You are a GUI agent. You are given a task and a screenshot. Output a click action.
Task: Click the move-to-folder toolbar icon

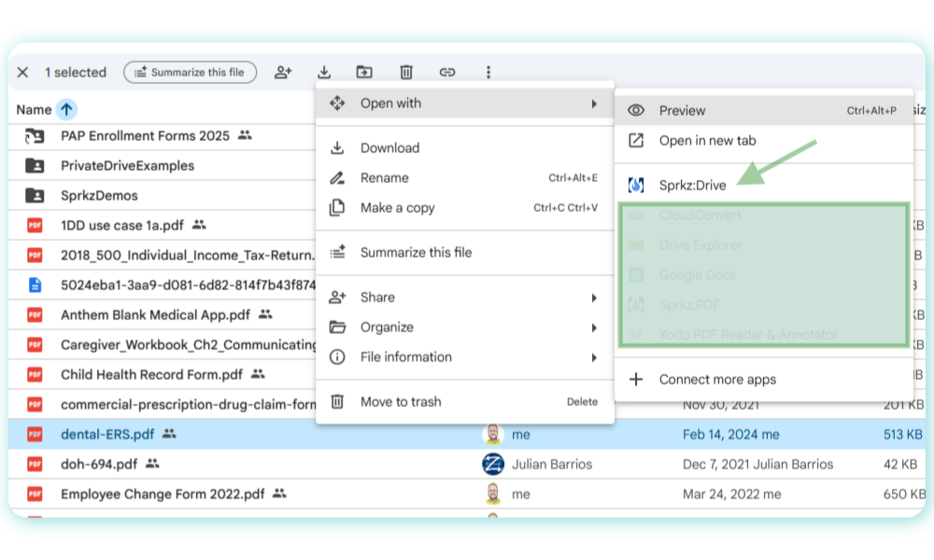coord(364,72)
